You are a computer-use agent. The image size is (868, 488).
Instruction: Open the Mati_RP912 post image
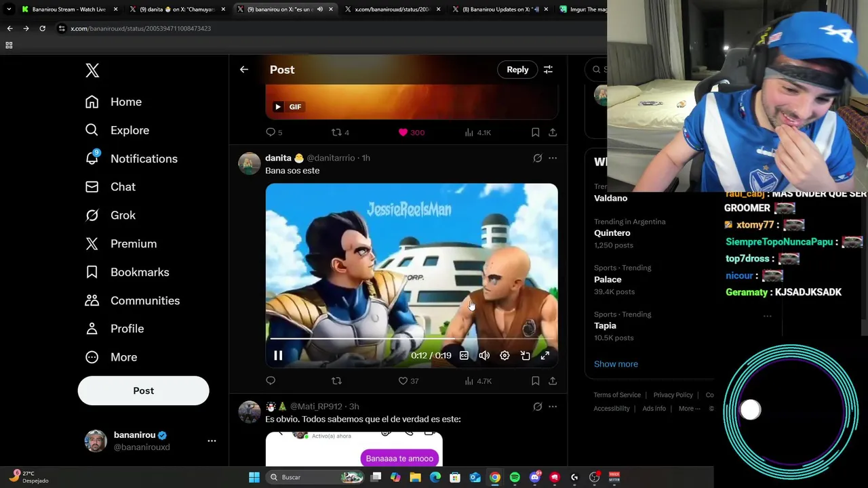[354, 449]
